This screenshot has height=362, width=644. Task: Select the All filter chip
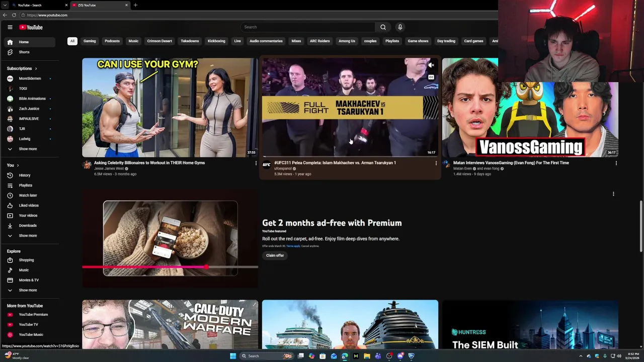coord(72,41)
